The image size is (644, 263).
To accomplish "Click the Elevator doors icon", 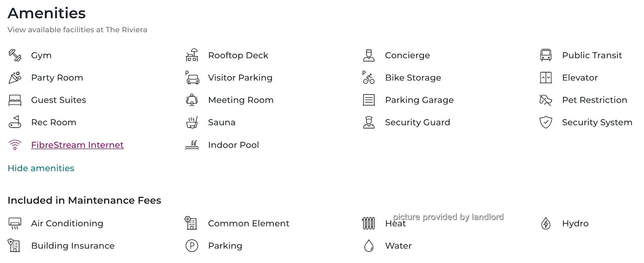I will click(546, 78).
